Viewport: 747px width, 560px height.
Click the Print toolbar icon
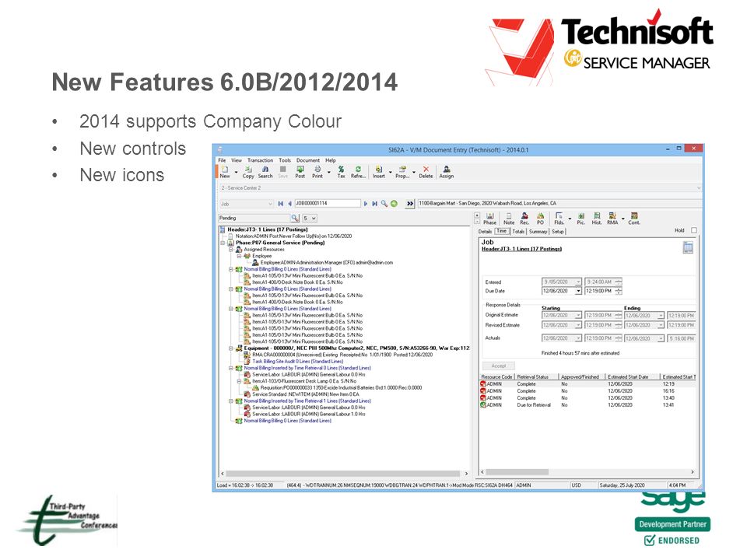[317, 172]
